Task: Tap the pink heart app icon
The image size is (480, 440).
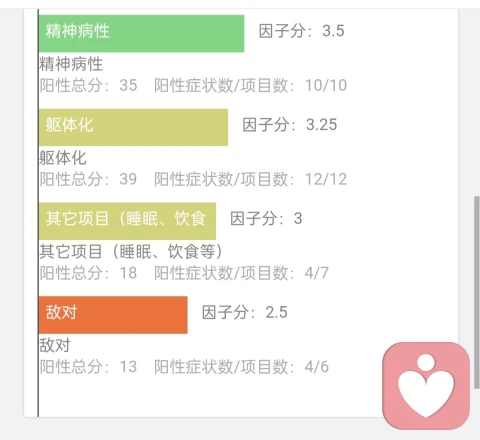Action: pos(426,386)
